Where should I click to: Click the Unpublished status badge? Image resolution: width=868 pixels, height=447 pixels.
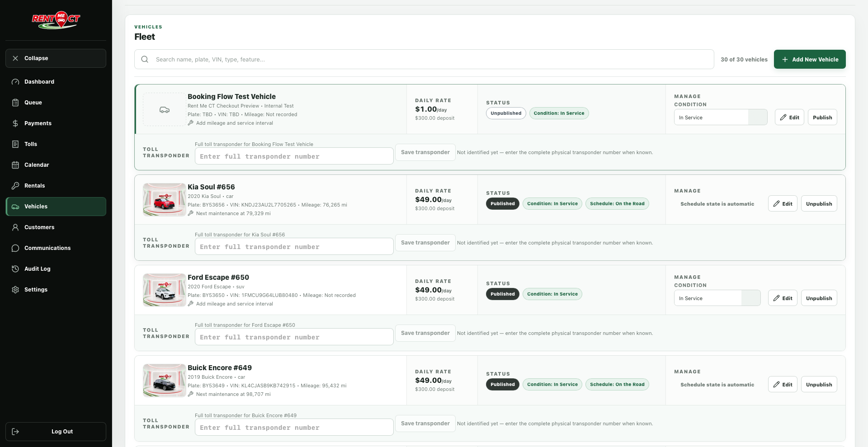pos(506,113)
